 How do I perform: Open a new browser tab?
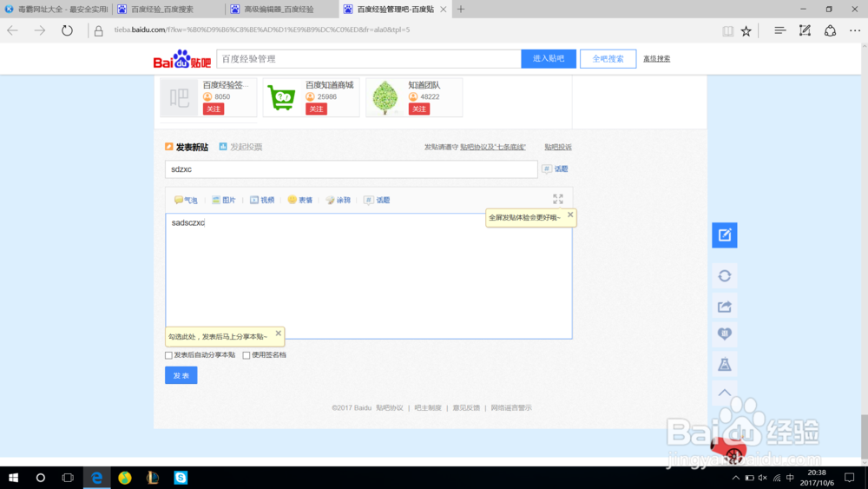pos(461,9)
